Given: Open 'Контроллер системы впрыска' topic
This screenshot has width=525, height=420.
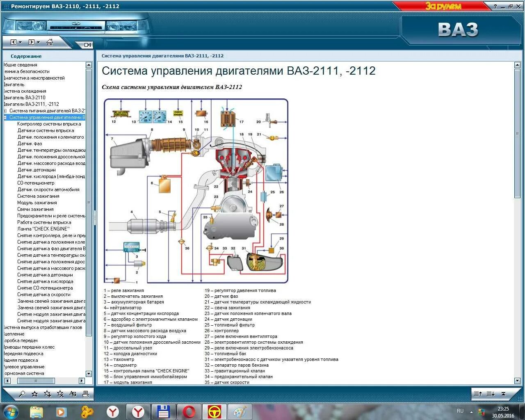Looking at the screenshot, I should (49, 124).
